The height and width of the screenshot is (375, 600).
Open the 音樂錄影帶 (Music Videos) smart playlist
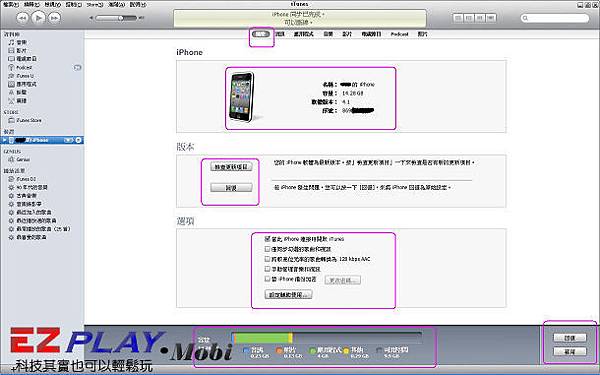pyautogui.click(x=29, y=204)
